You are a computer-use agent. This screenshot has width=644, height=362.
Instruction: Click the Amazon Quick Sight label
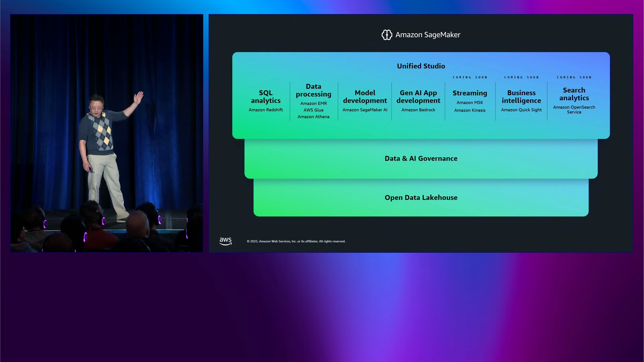tap(521, 110)
